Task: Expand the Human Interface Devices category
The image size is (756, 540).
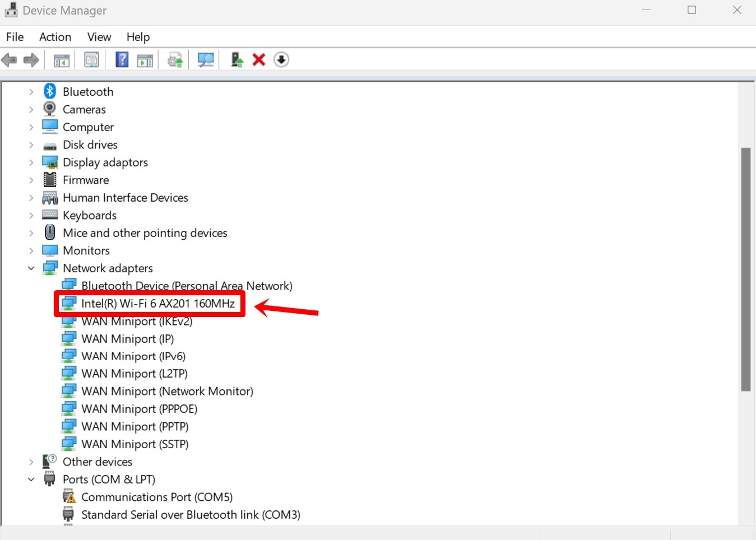Action: pyautogui.click(x=31, y=198)
